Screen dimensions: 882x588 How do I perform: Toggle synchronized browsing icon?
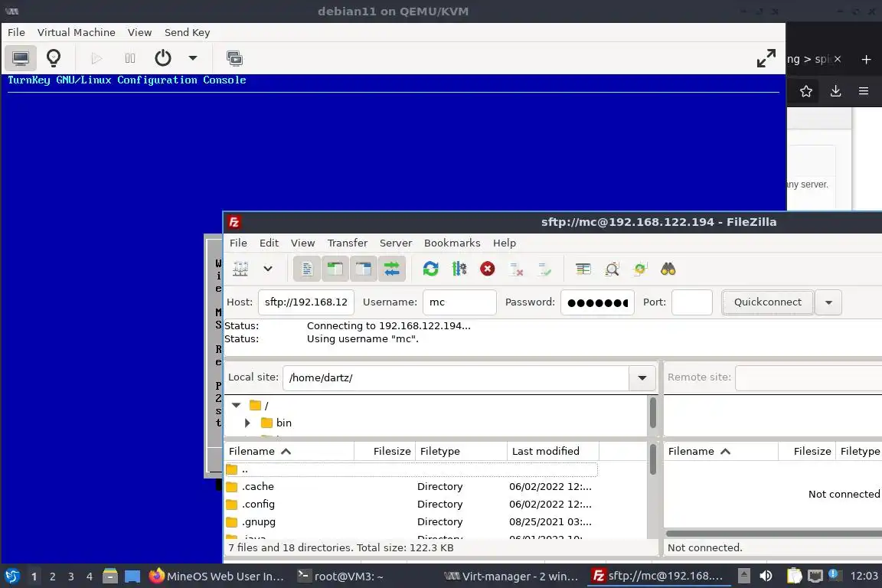point(640,269)
